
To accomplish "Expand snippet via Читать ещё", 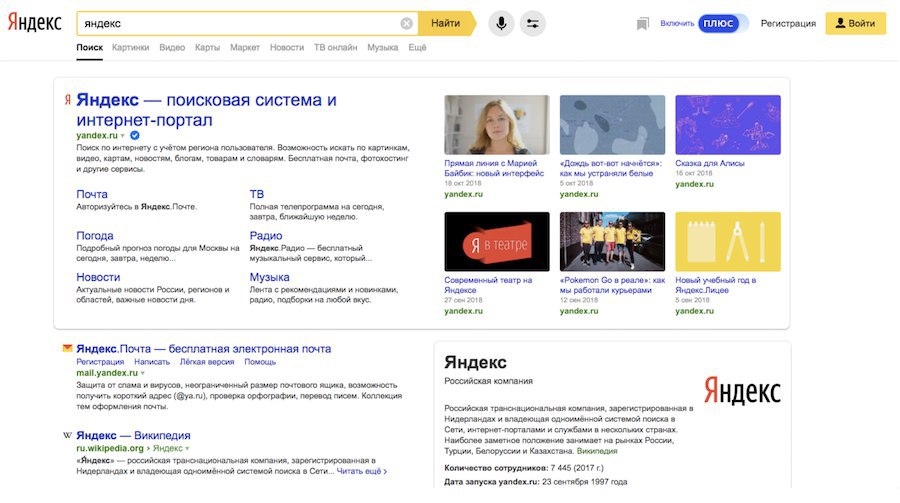I will tap(362, 471).
